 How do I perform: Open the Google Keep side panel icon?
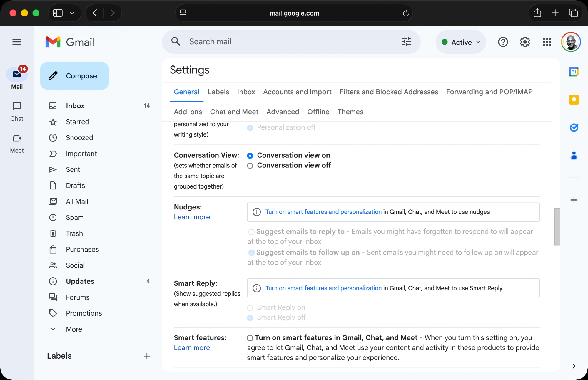click(574, 100)
